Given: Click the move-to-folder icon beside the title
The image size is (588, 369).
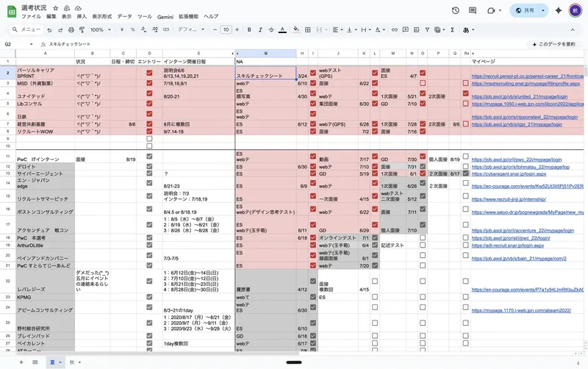Looking at the screenshot, I should click(x=67, y=8).
